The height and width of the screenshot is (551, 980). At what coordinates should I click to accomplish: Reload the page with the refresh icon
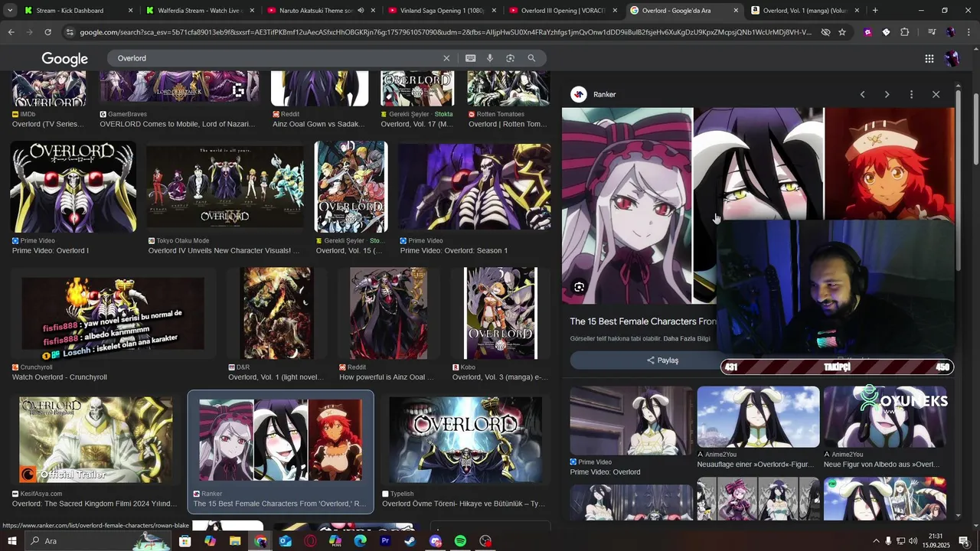(x=47, y=32)
